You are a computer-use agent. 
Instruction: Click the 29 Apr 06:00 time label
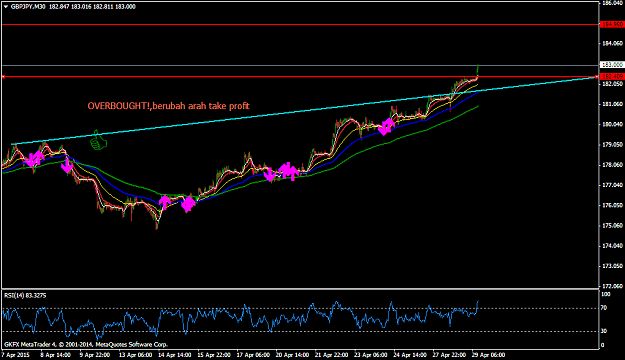(x=489, y=355)
